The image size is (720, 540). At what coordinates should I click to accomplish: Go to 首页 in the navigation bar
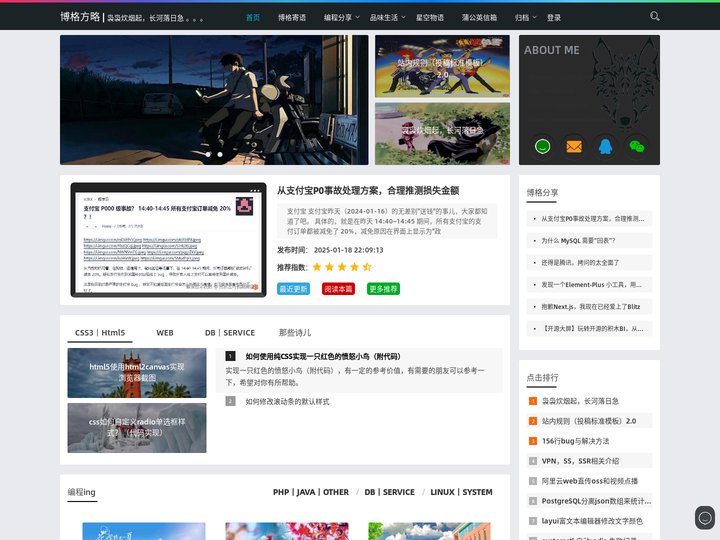(253, 17)
